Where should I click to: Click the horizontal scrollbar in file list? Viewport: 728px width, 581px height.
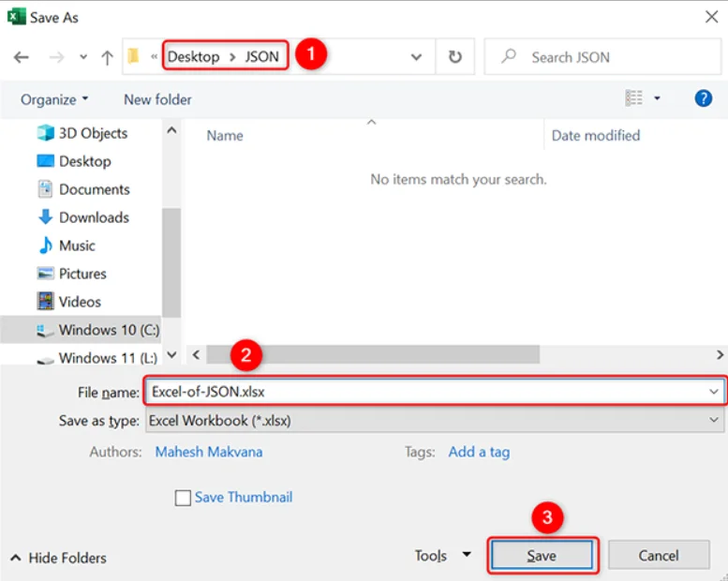tap(373, 355)
